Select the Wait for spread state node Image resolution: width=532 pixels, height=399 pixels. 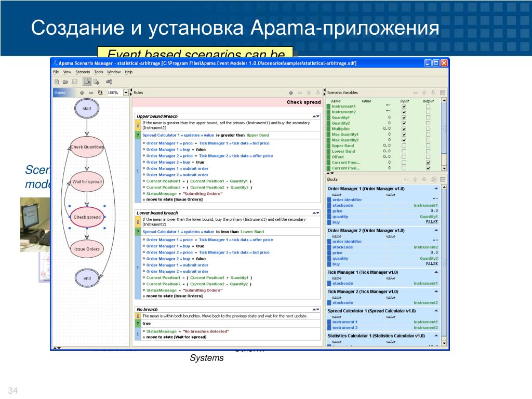[x=87, y=181]
